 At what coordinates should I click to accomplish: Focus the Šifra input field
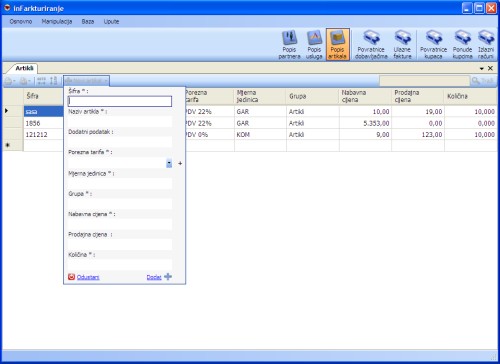120,101
